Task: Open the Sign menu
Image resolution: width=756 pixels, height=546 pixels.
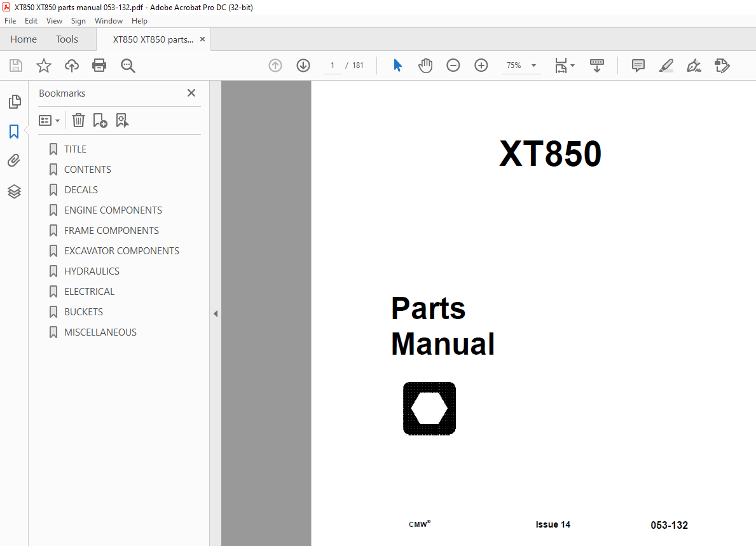Action: click(x=78, y=21)
